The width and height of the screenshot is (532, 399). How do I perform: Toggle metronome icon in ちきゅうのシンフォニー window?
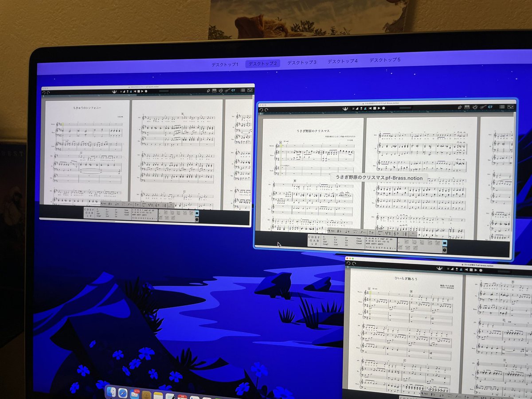(131, 91)
